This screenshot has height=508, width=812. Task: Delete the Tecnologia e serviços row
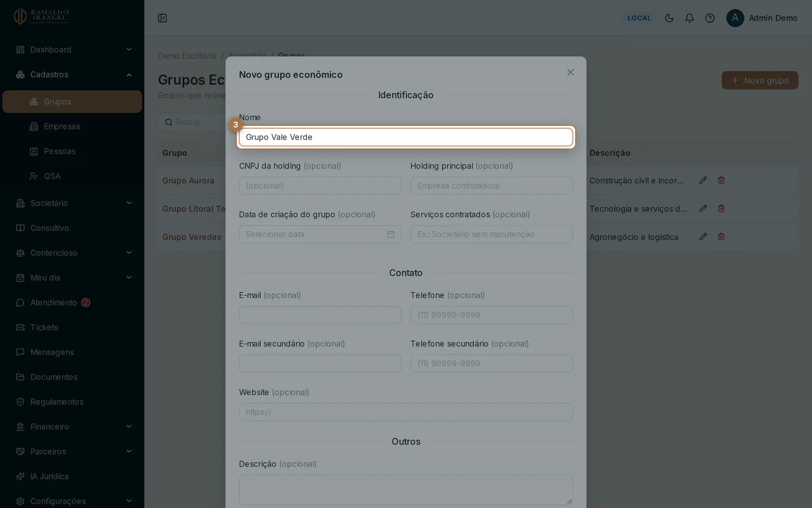click(721, 208)
